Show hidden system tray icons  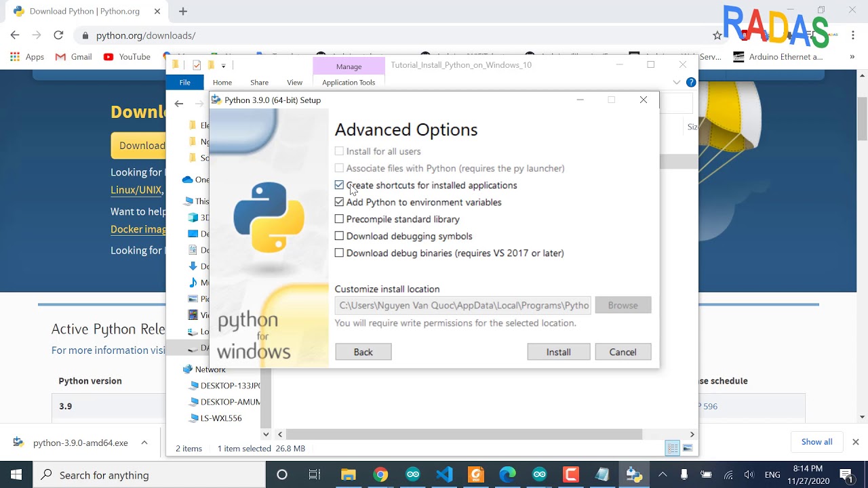pyautogui.click(x=663, y=474)
